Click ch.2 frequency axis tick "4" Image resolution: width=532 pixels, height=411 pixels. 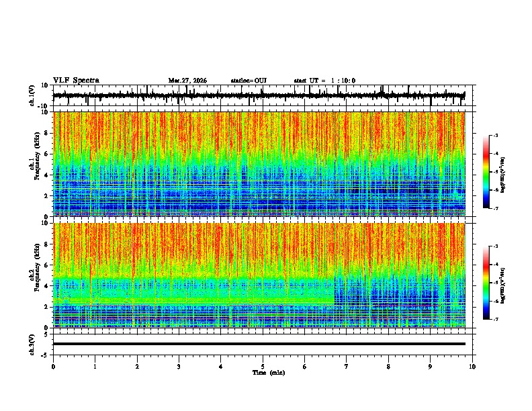tap(47, 286)
